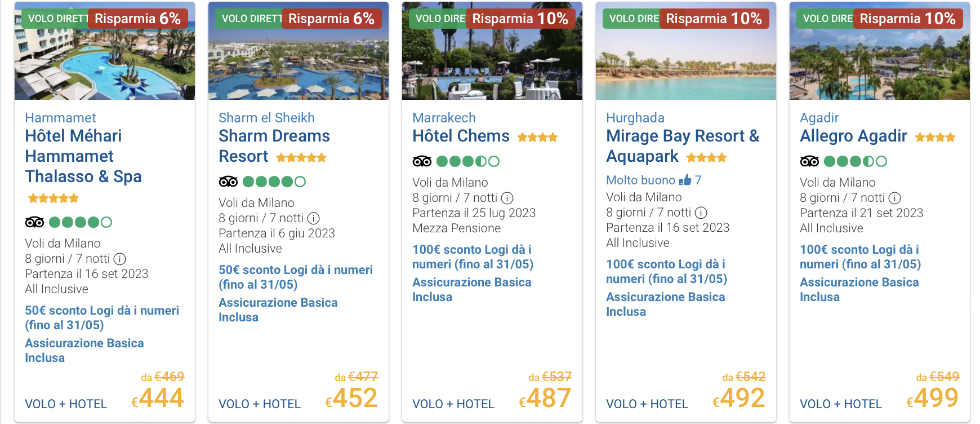Click TripAdvisor owl icon for Hôtel Méhari Hammamet

tap(34, 222)
